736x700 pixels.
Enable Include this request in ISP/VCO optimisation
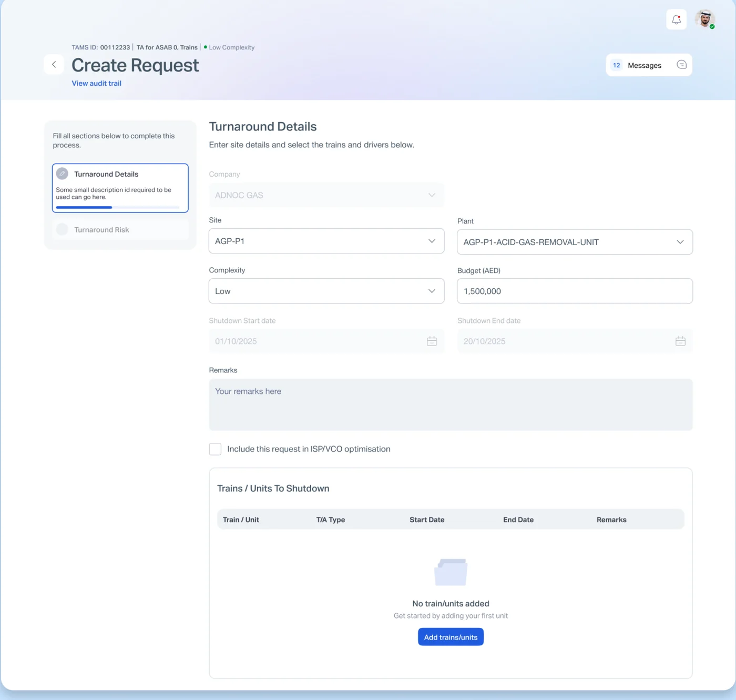coord(215,449)
